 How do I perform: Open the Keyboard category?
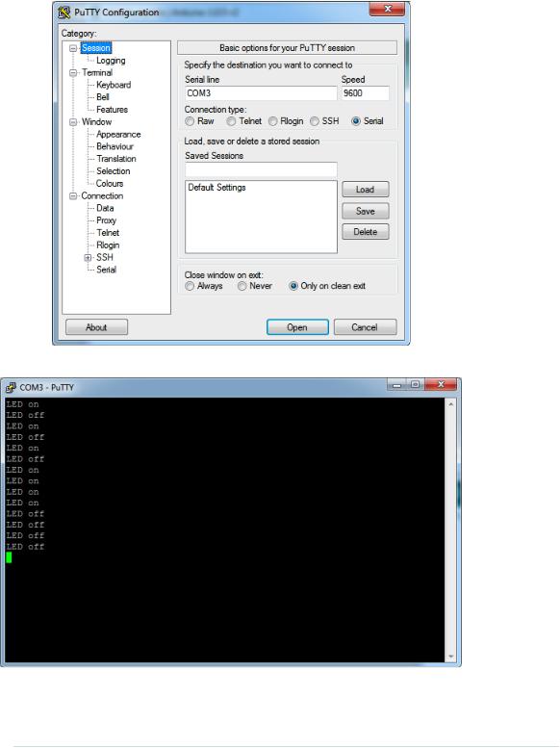(114, 85)
